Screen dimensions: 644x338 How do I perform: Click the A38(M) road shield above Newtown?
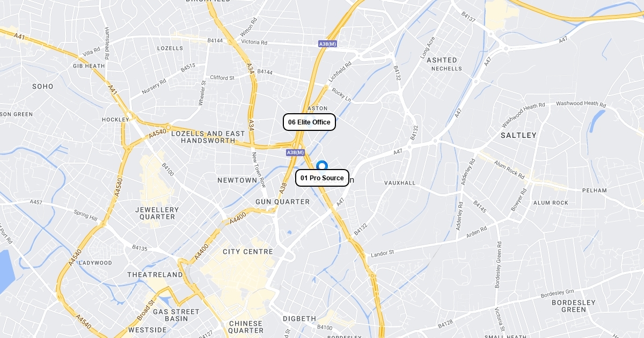point(295,153)
